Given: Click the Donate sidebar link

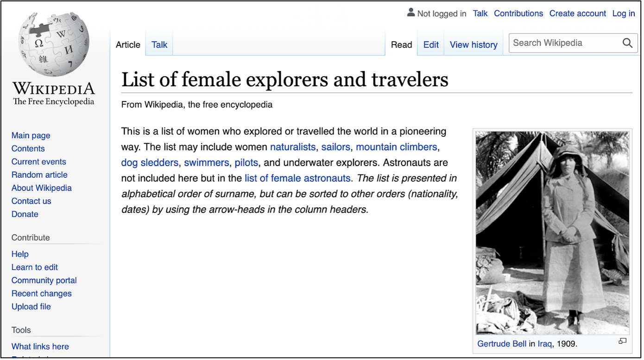Looking at the screenshot, I should tap(25, 214).
